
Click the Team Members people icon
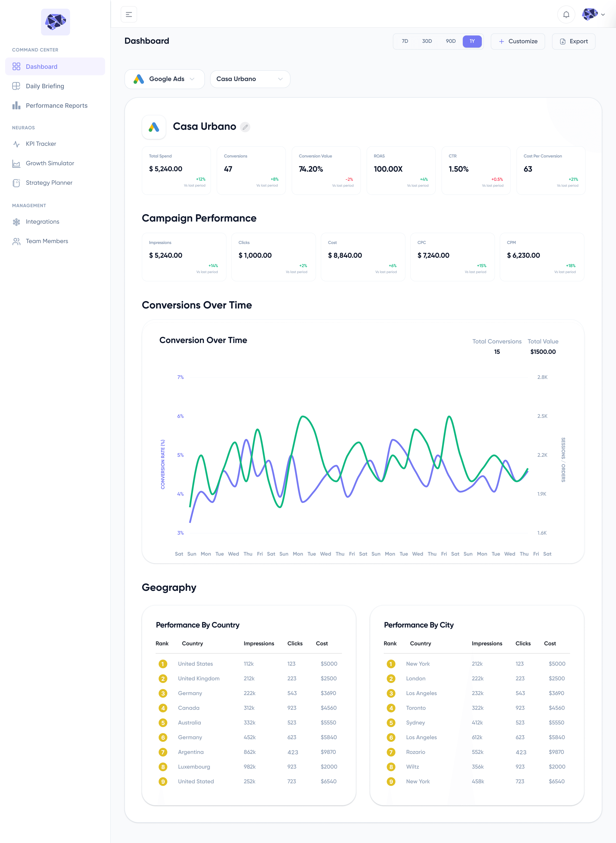pyautogui.click(x=16, y=241)
